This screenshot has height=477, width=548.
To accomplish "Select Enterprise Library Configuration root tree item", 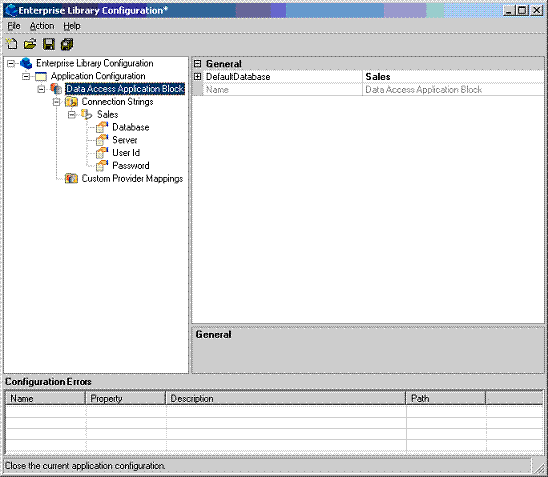I will (95, 63).
